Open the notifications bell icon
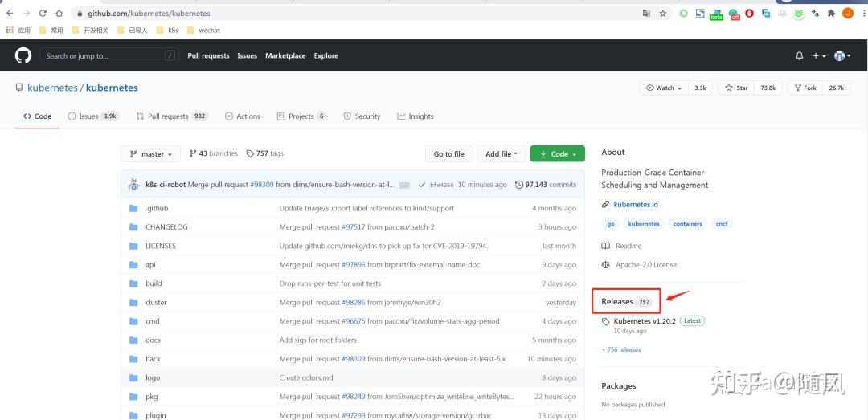The height and width of the screenshot is (420, 868). [799, 56]
